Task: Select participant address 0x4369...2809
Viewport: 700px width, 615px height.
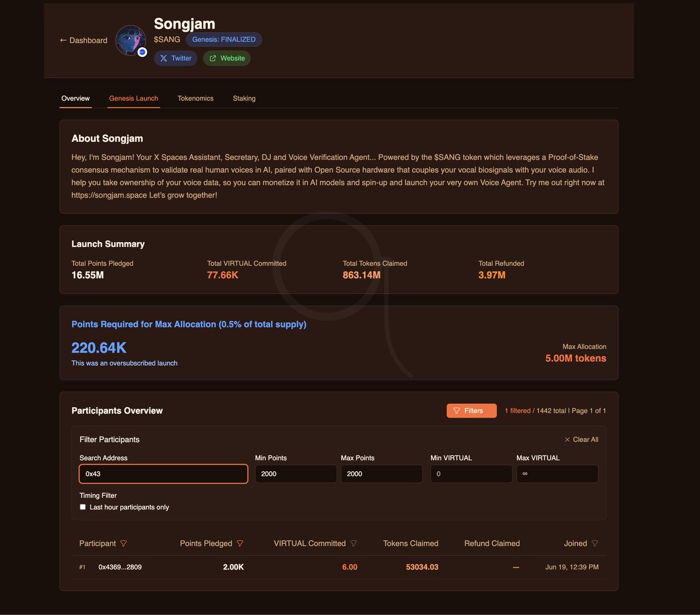Action: pos(120,567)
